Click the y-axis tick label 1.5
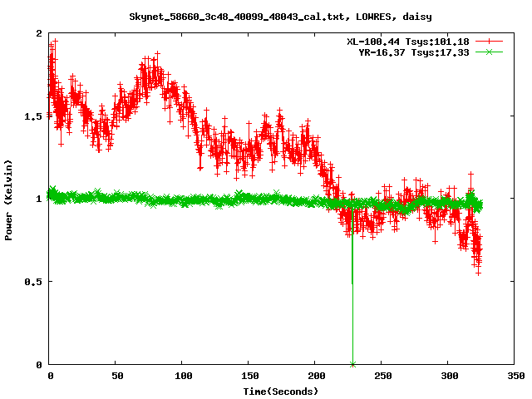This screenshot has height=399, width=532. pyautogui.click(x=33, y=116)
